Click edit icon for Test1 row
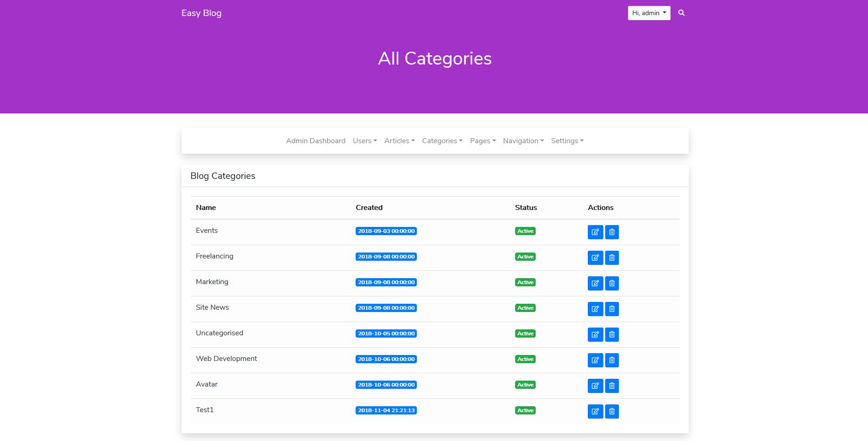This screenshot has height=441, width=868. [x=595, y=411]
